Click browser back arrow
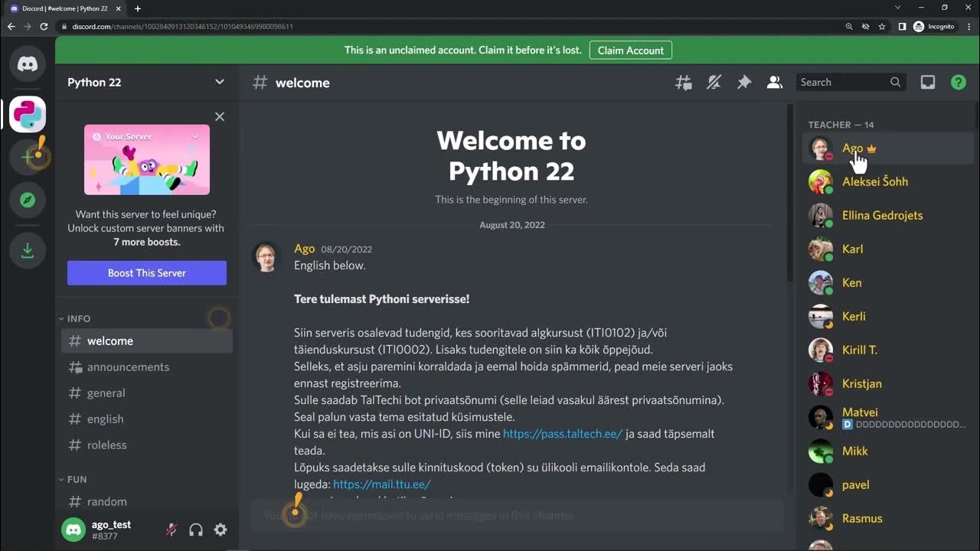Screen dimensions: 980x551 [x=11, y=26]
